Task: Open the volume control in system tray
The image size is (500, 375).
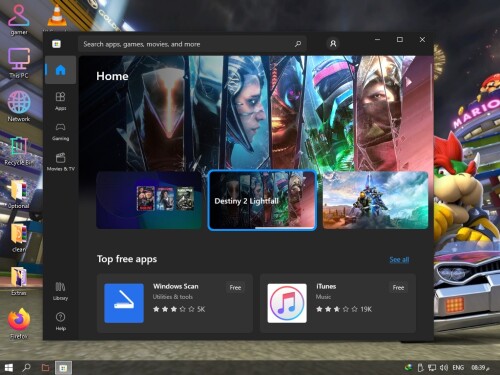Action: pyautogui.click(x=443, y=367)
